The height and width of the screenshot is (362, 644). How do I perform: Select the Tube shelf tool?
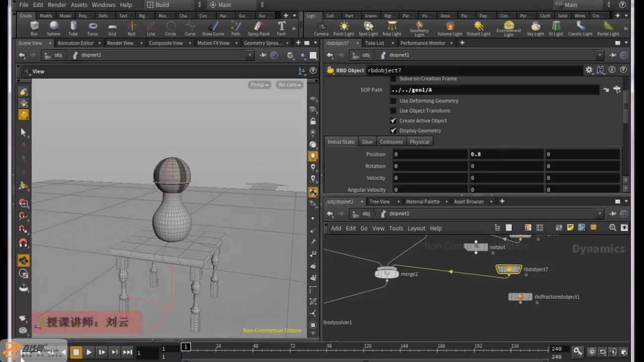pyautogui.click(x=73, y=28)
